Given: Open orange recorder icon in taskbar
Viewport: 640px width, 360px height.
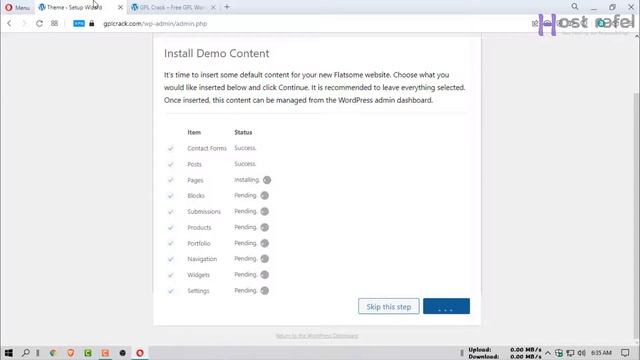Looking at the screenshot, I should click(105, 353).
